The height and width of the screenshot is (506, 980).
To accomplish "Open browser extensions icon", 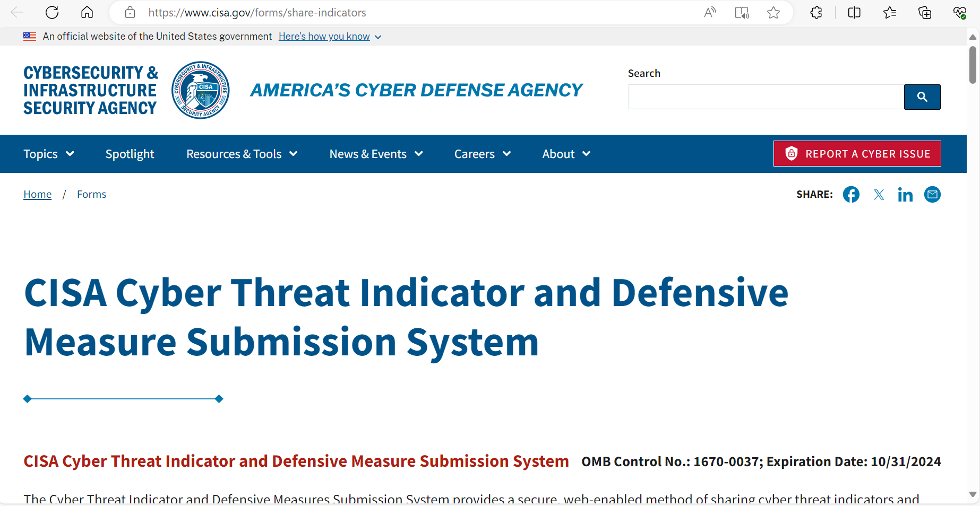I will (x=816, y=13).
